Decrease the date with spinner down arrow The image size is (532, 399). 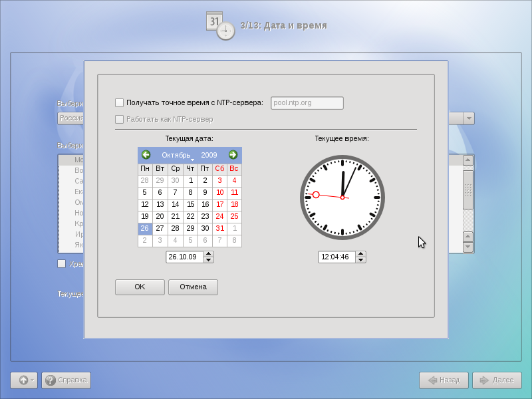tap(209, 260)
